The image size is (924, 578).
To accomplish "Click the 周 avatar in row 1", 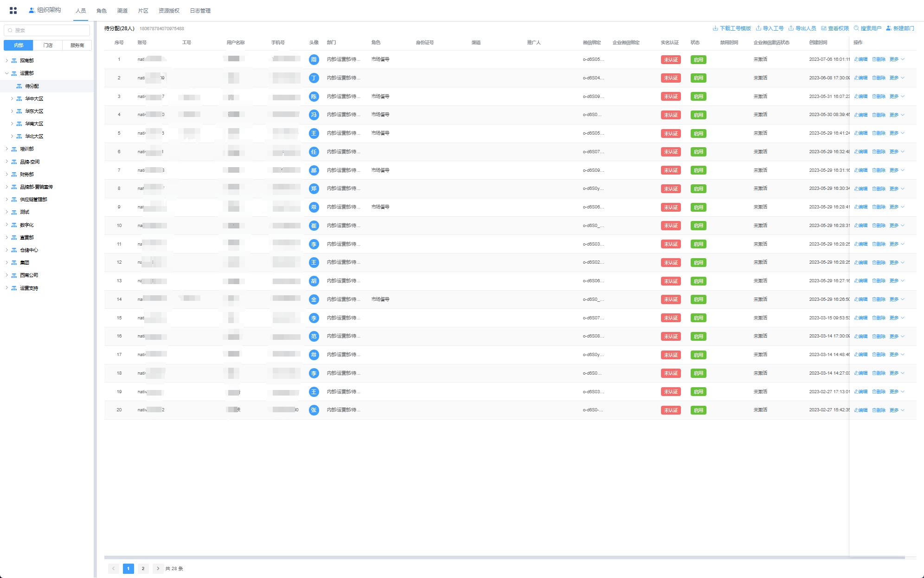I will [314, 59].
